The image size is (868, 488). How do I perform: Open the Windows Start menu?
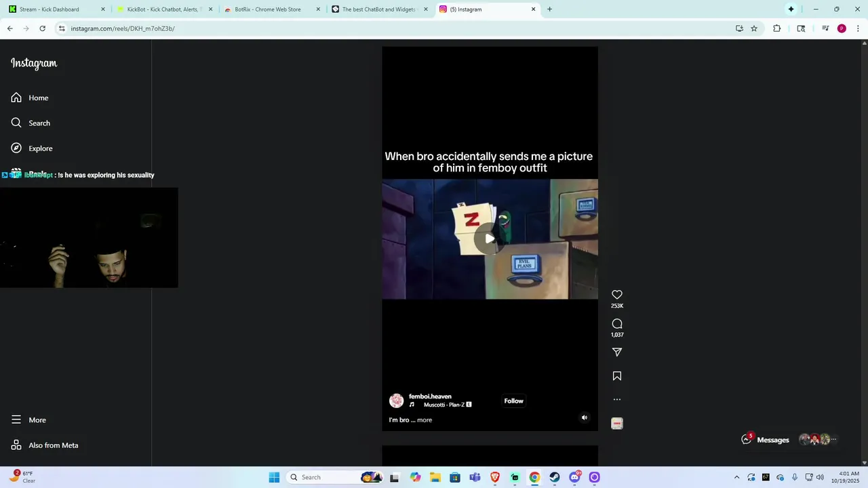[274, 477]
